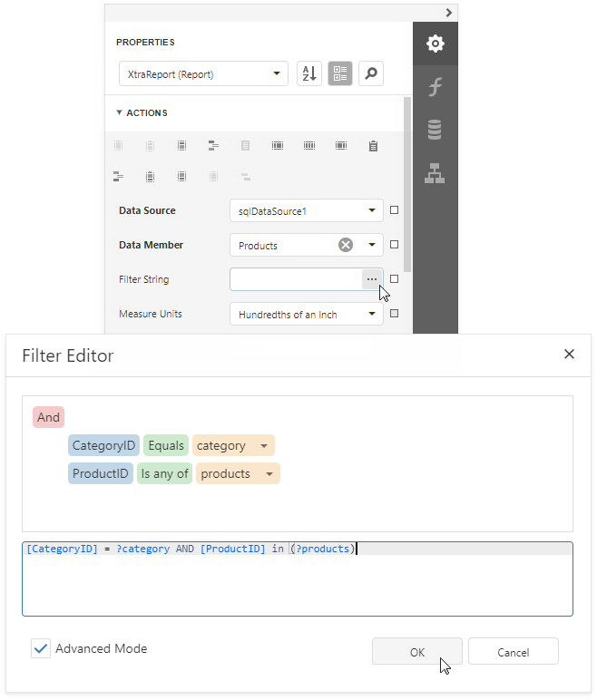597x700 pixels.
Task: Change the Is any of operator
Action: pos(164,473)
